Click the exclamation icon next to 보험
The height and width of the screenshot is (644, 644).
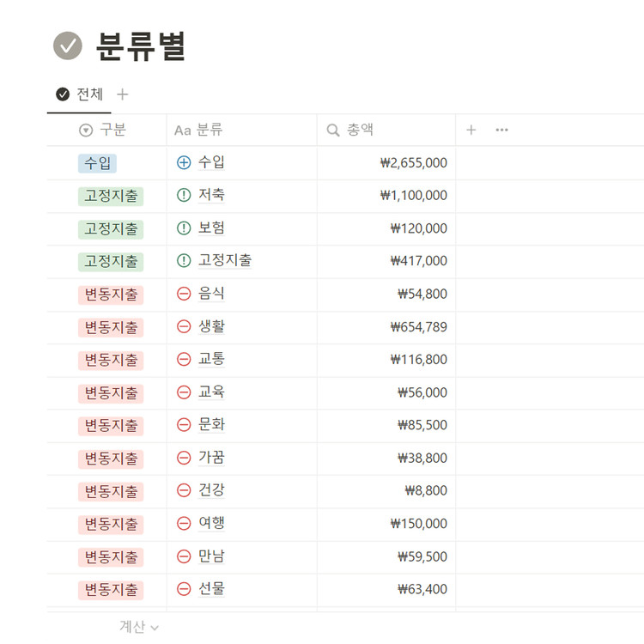[184, 228]
